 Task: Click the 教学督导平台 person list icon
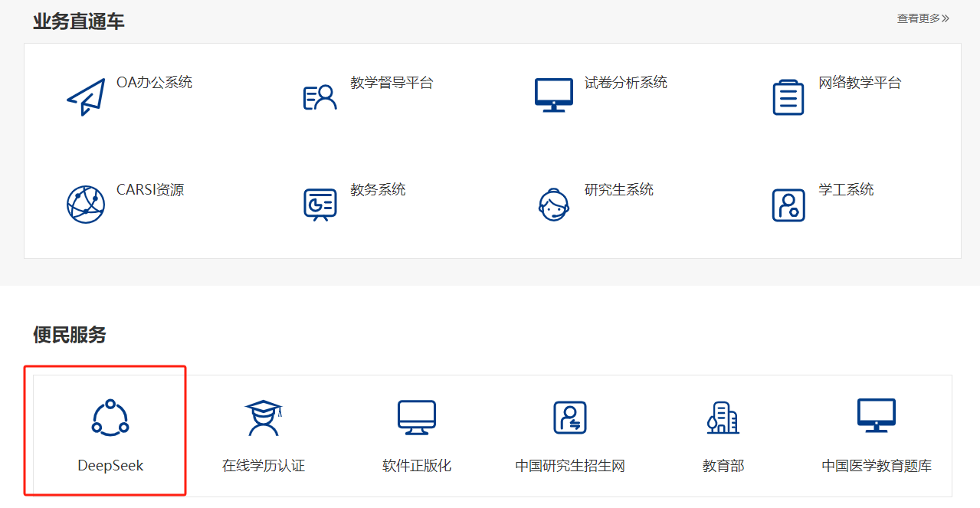point(320,97)
